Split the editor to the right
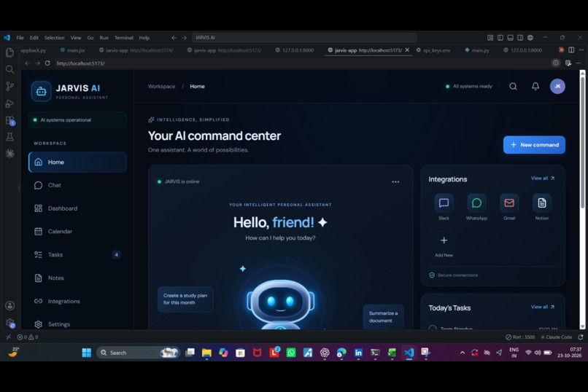The width and height of the screenshot is (588, 392). tap(571, 50)
